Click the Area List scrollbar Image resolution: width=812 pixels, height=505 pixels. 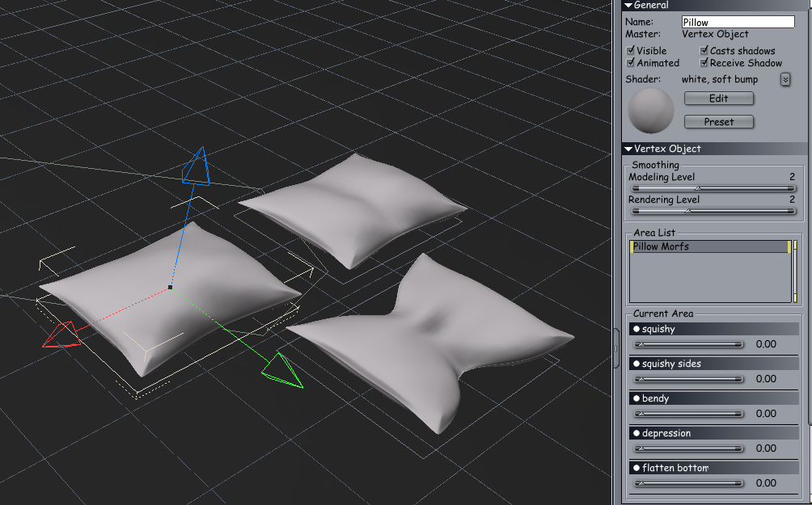[796, 271]
